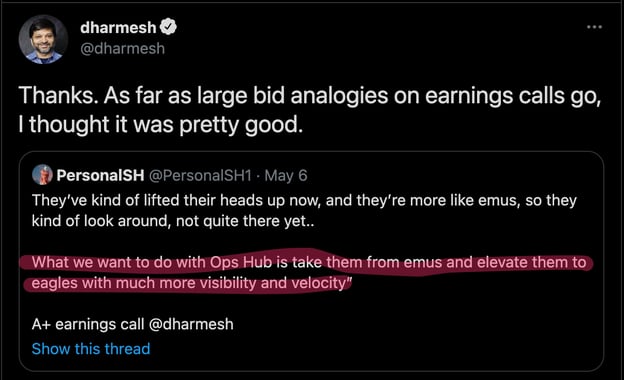Open the PersonalSH display name
This screenshot has width=624, height=380.
(100, 175)
